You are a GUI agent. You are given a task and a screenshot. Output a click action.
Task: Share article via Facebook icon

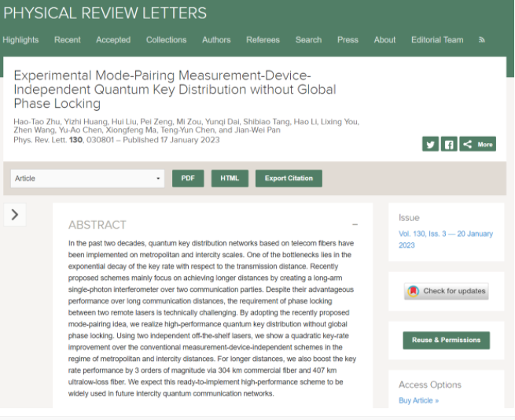[x=449, y=144]
